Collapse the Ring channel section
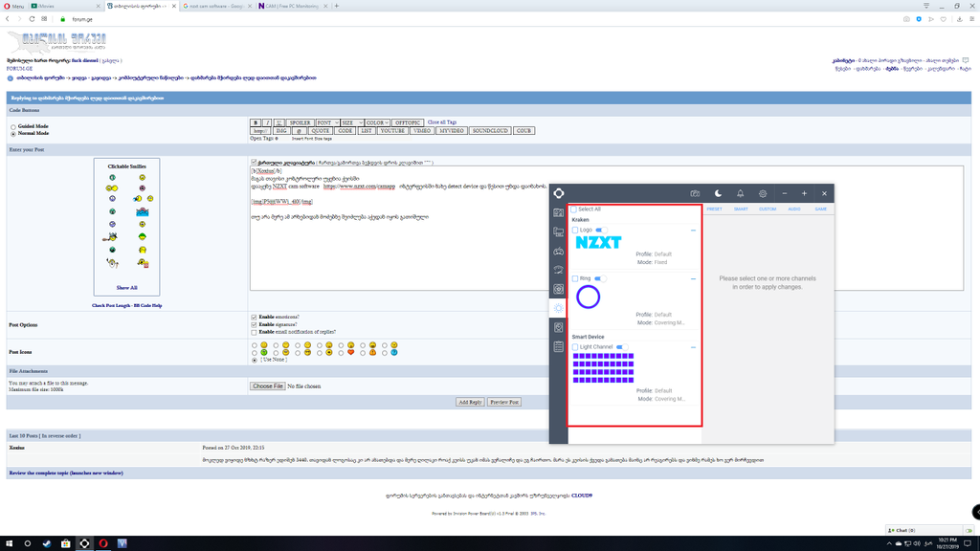Image resolution: width=980 pixels, height=551 pixels. click(693, 278)
